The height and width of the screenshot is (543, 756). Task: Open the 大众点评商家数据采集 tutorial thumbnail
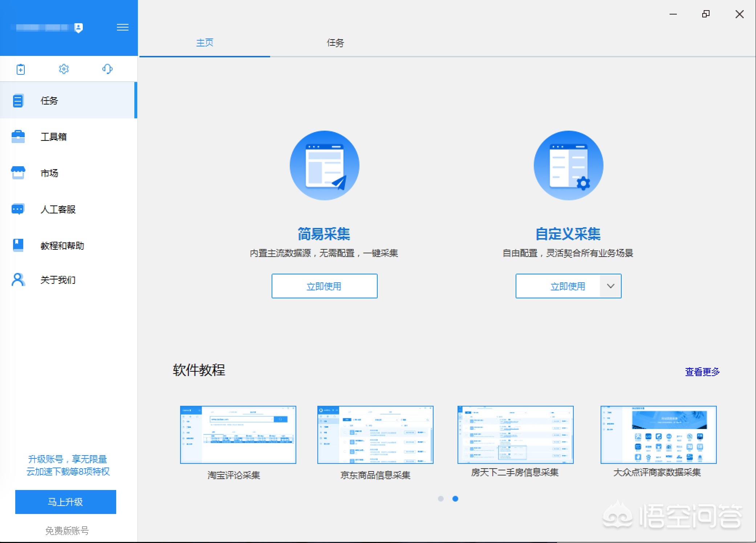coord(659,435)
